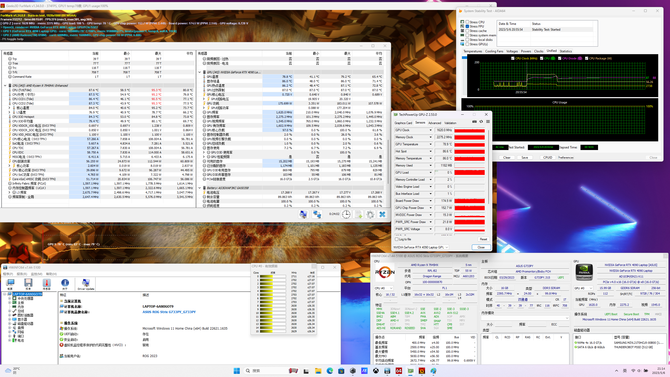Image resolution: width=670 pixels, height=377 pixels.
Task: Click ASUS ROG Strix model link
Action: 169,312
